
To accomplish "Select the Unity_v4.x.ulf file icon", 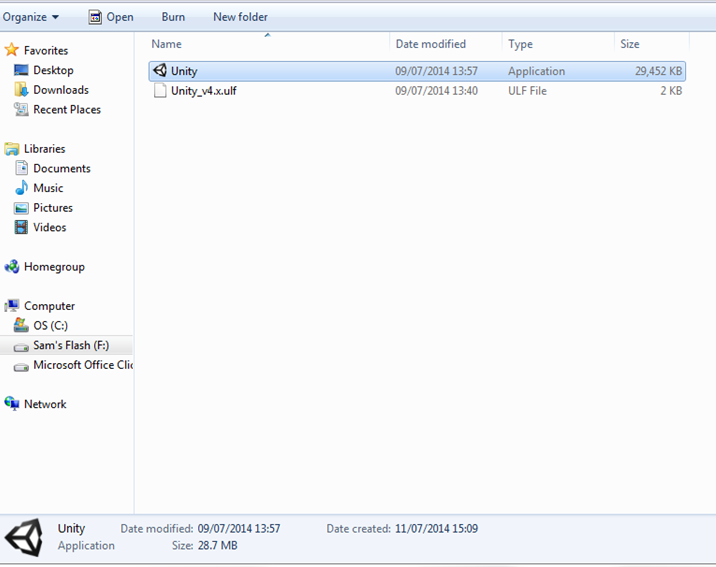I will click(x=160, y=90).
